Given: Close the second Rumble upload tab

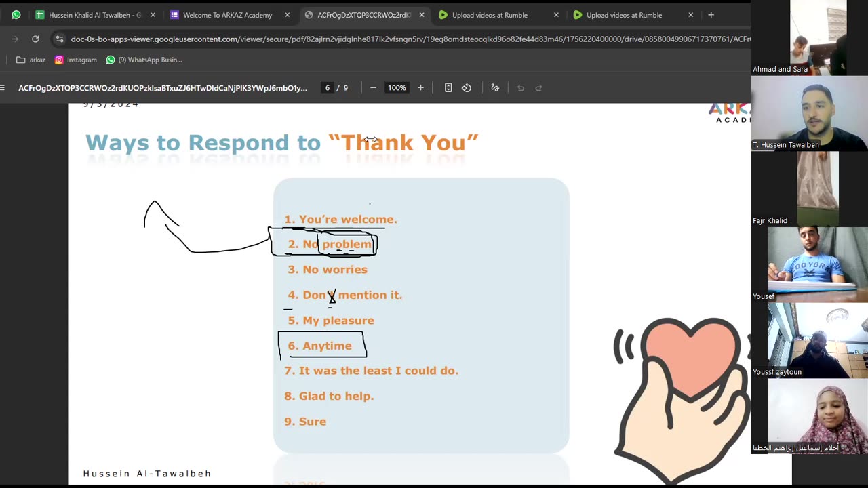Looking at the screenshot, I should click(690, 15).
